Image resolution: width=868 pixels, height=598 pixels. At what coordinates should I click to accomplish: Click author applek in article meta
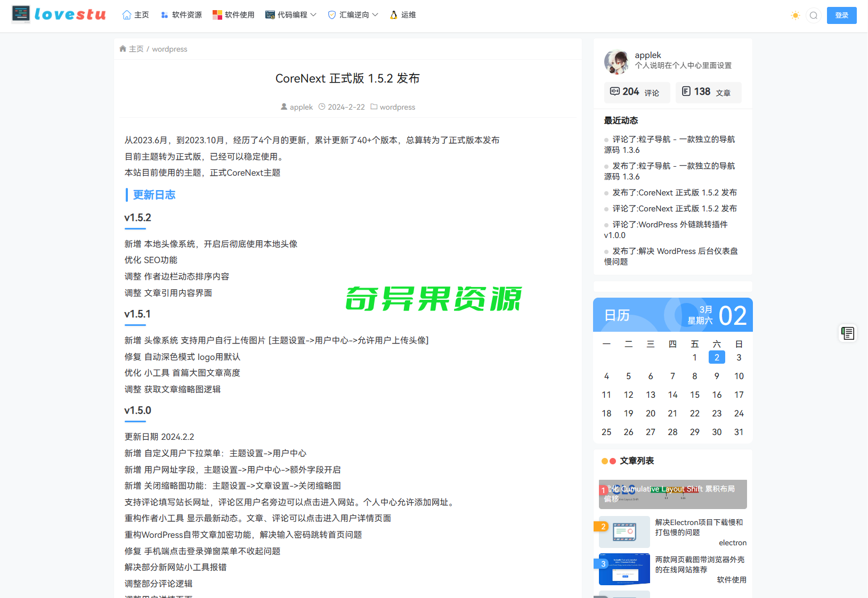click(x=301, y=107)
